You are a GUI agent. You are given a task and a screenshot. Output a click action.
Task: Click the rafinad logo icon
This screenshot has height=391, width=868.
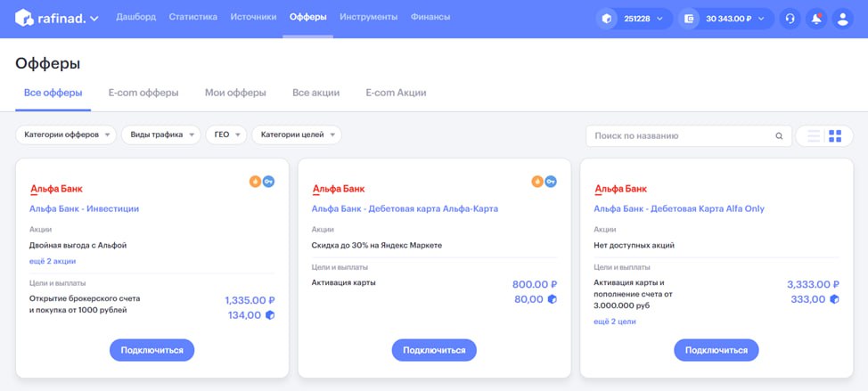tap(24, 18)
